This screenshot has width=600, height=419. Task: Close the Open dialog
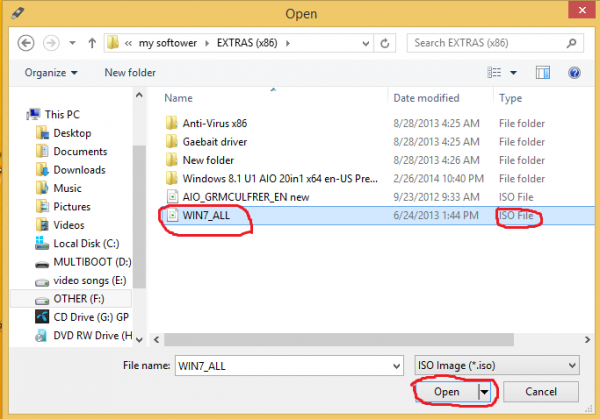(x=582, y=10)
